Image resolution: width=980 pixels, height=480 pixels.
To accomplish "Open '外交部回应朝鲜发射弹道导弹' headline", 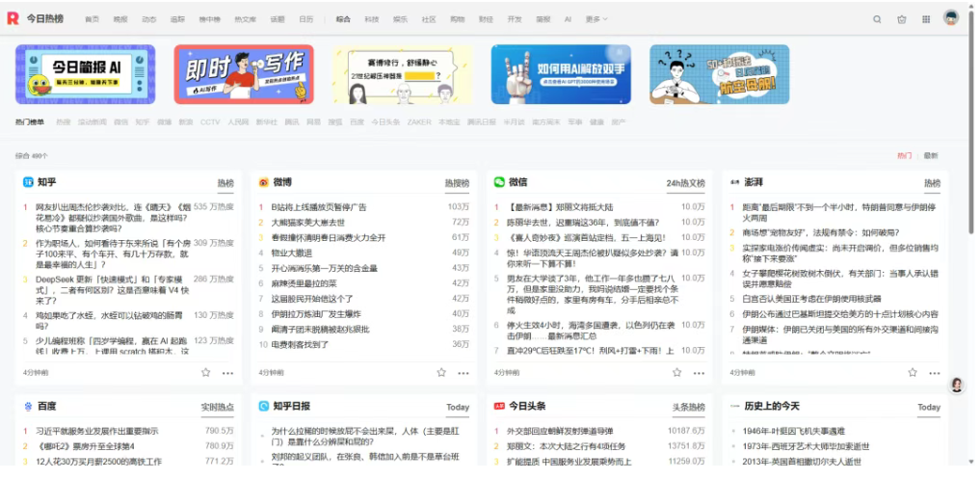I will 559,431.
